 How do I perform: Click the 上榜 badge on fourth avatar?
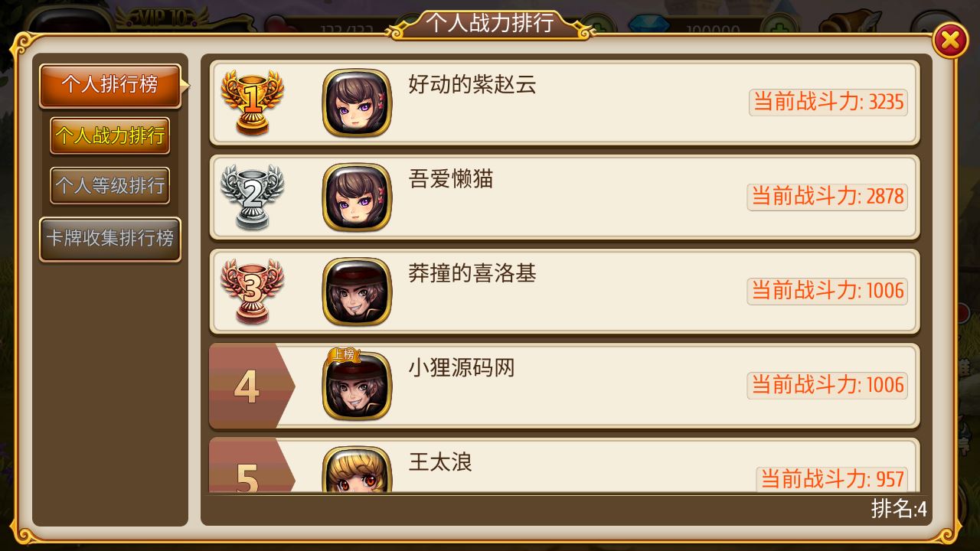click(344, 354)
